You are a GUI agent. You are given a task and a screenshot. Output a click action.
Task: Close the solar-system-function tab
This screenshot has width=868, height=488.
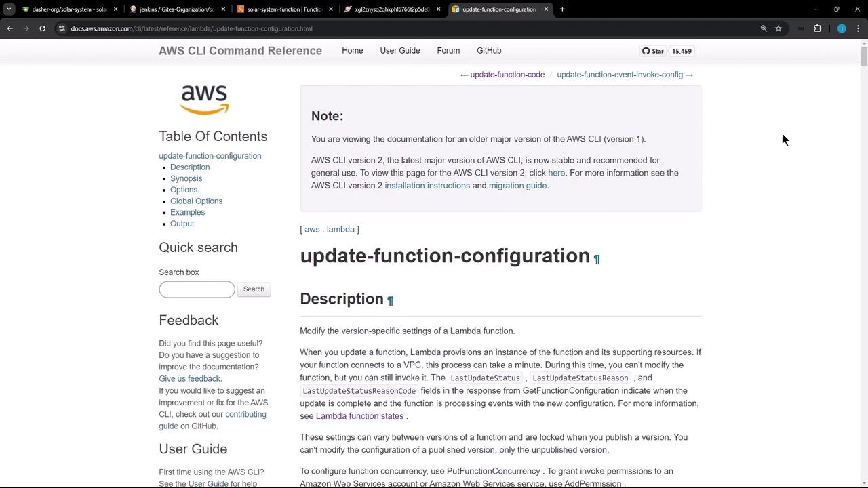331,9
